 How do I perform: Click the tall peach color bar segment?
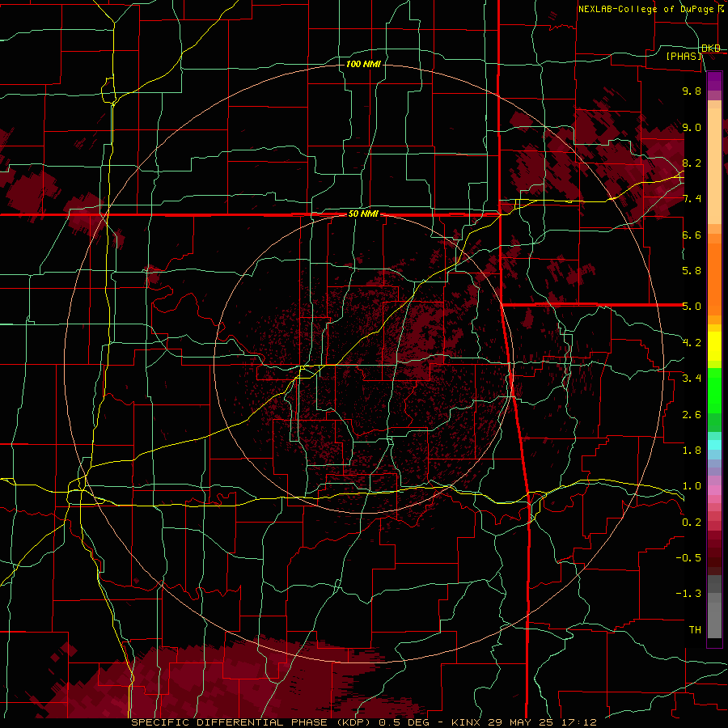pos(714,167)
